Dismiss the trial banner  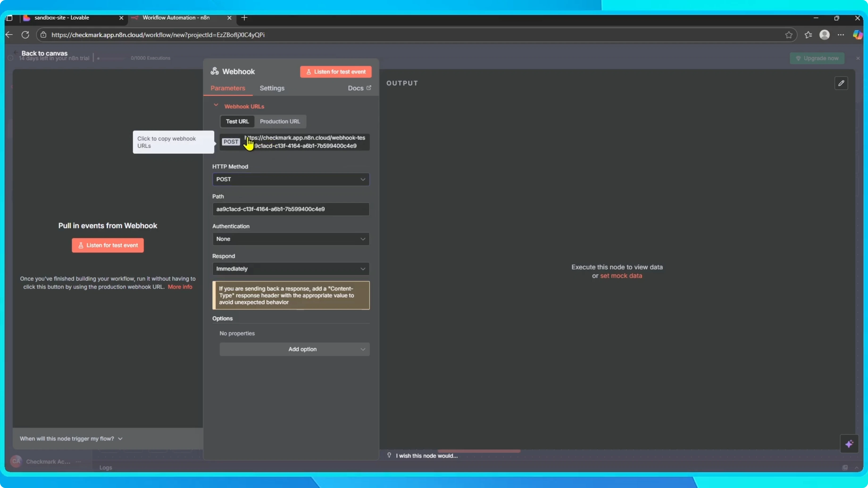pos(858,58)
